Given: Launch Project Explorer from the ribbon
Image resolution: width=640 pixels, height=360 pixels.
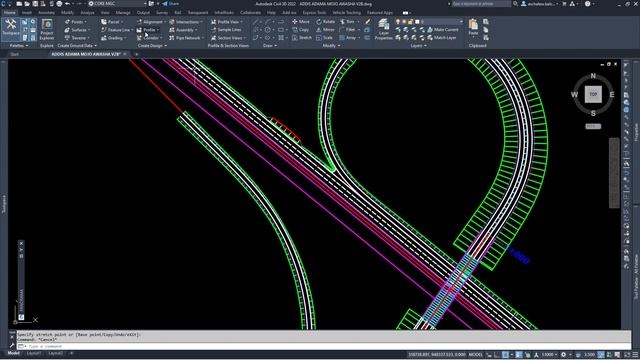Looking at the screenshot, I should tap(47, 29).
